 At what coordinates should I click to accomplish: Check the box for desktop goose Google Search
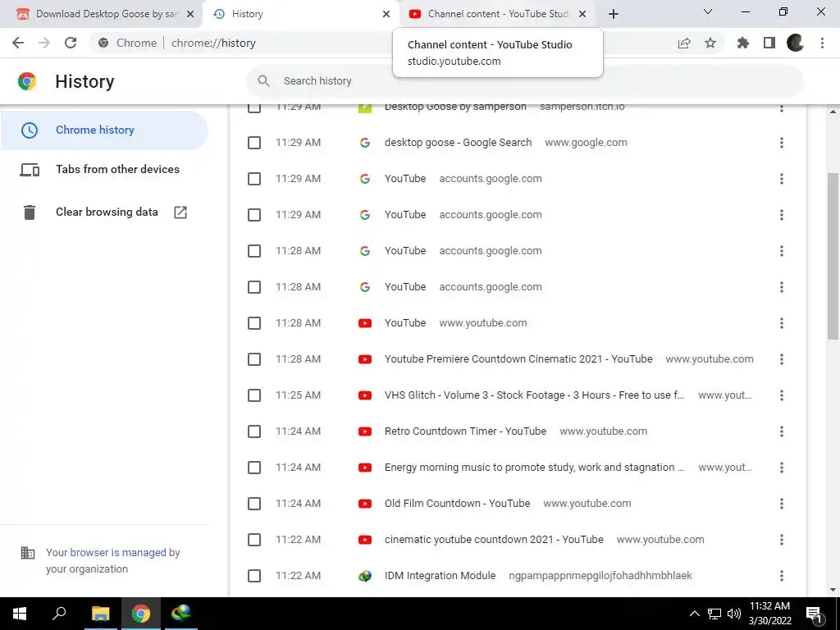(254, 143)
